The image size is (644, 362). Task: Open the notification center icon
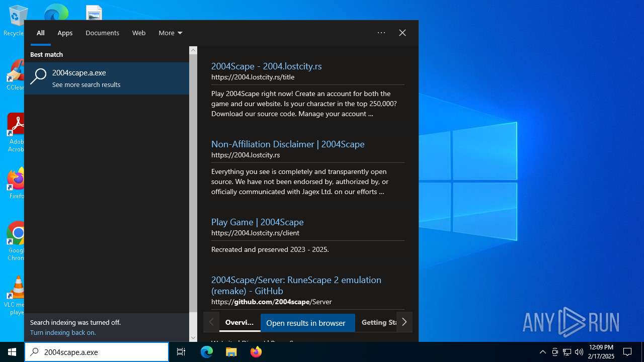coord(627,352)
